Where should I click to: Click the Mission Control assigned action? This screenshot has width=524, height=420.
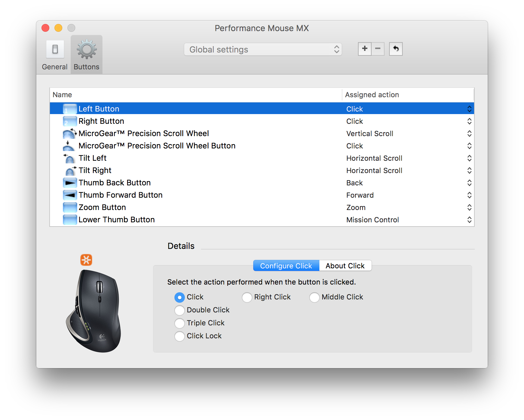(373, 220)
